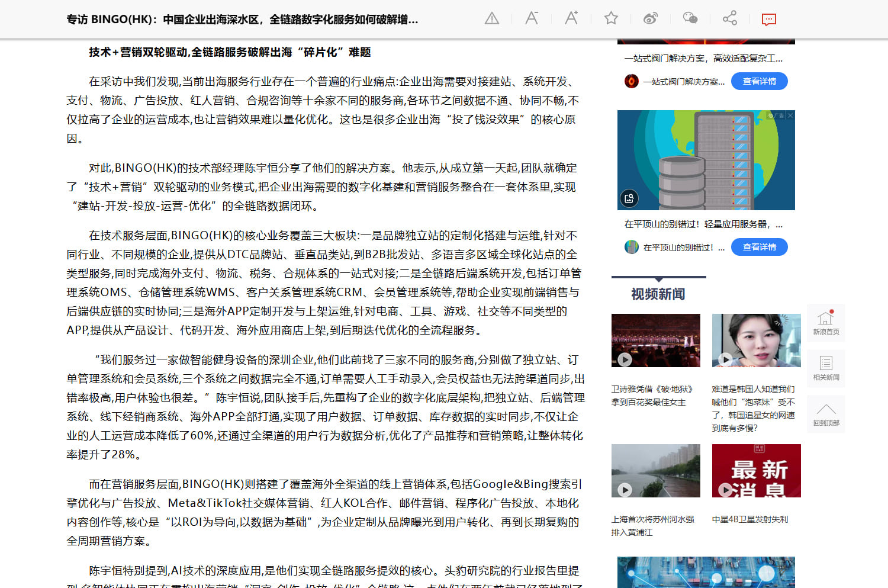
Task: Click subheading 技术+营销双轮驱动
Action: coord(230,52)
